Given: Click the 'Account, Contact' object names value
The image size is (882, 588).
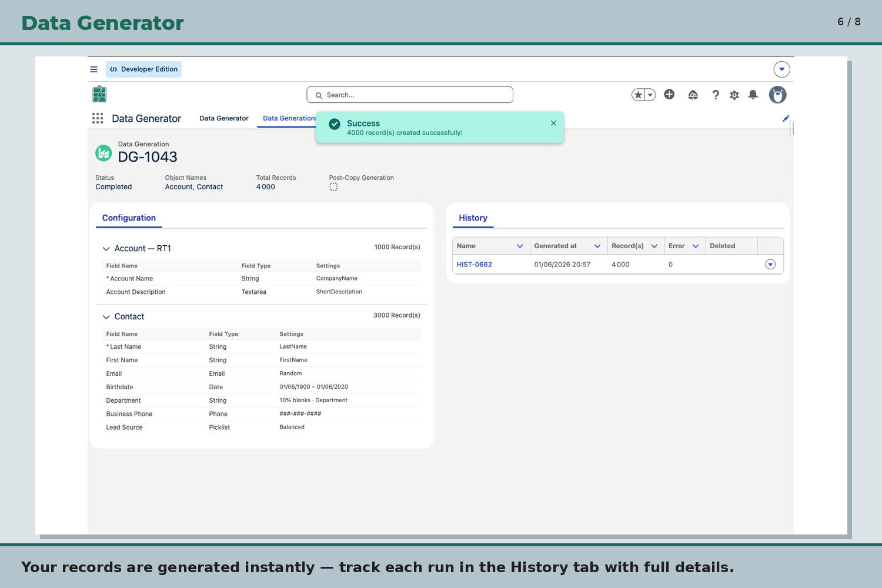Looking at the screenshot, I should pyautogui.click(x=194, y=187).
